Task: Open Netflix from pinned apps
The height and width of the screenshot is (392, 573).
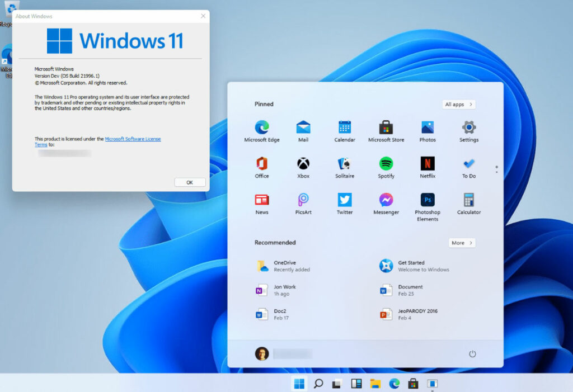Action: click(428, 167)
